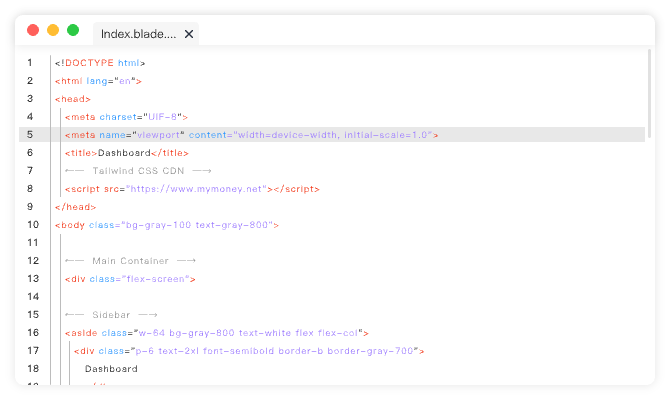The height and width of the screenshot is (400, 670).
Task: Click the opening head tag
Action: (73, 99)
